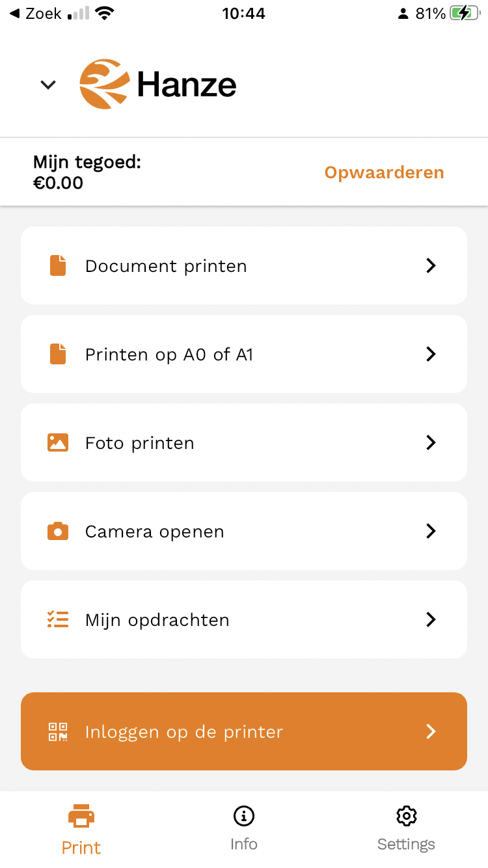This screenshot has height=868, width=488.
Task: Tap the Opwaarderen link
Action: [x=384, y=172]
